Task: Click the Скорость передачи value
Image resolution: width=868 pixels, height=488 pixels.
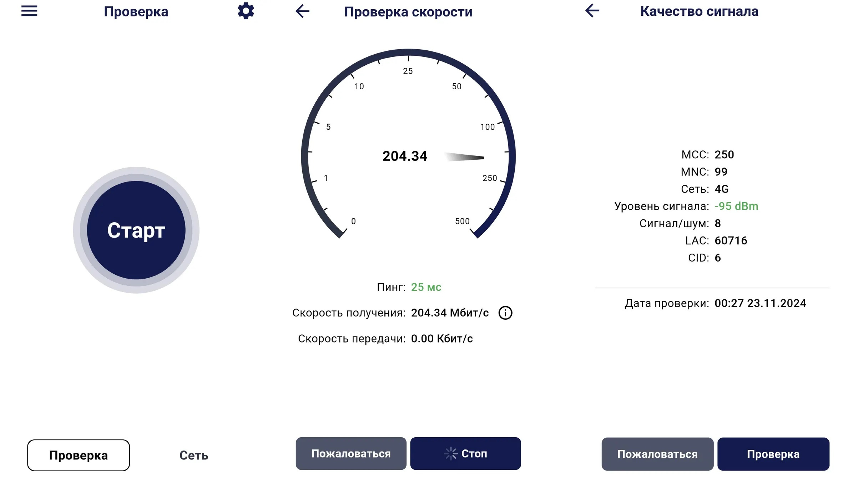Action: (x=442, y=339)
